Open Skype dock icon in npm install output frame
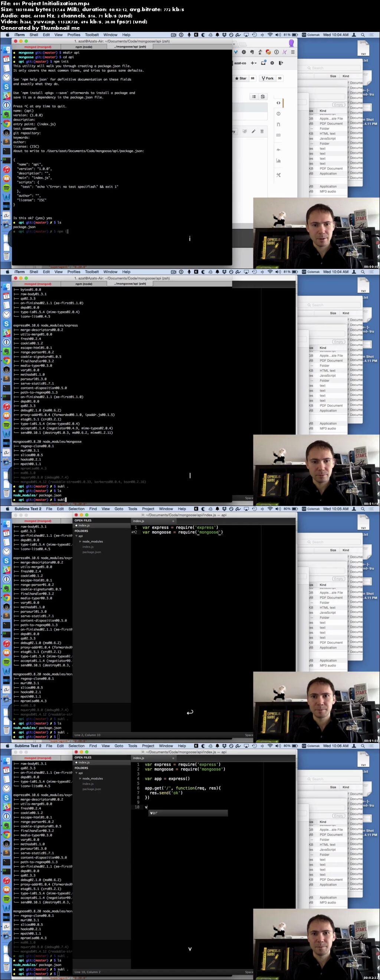380x980 pixels. [x=6, y=324]
